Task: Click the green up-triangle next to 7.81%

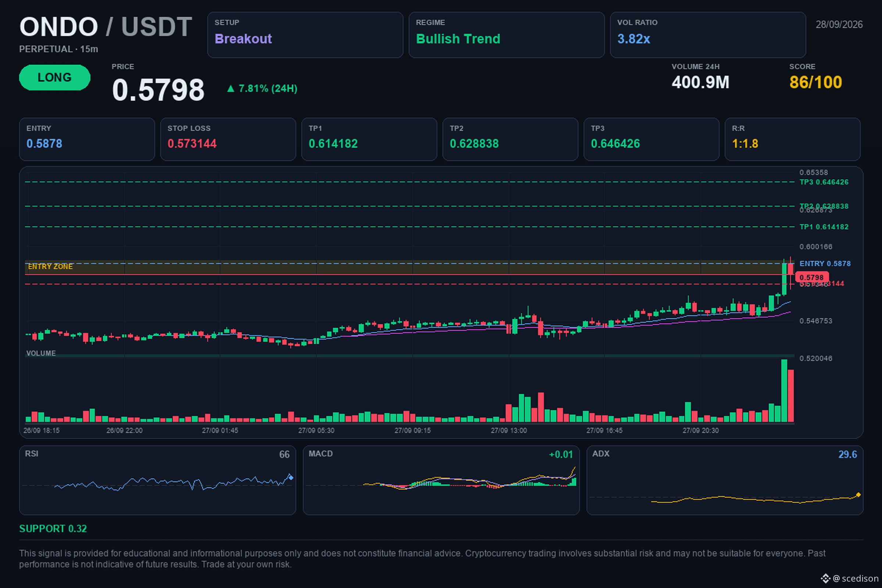Action: (231, 89)
